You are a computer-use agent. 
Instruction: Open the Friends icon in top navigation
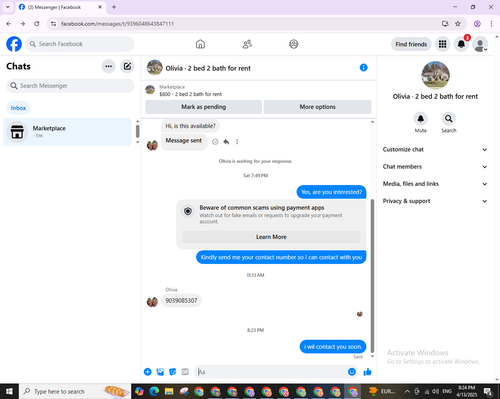[247, 44]
